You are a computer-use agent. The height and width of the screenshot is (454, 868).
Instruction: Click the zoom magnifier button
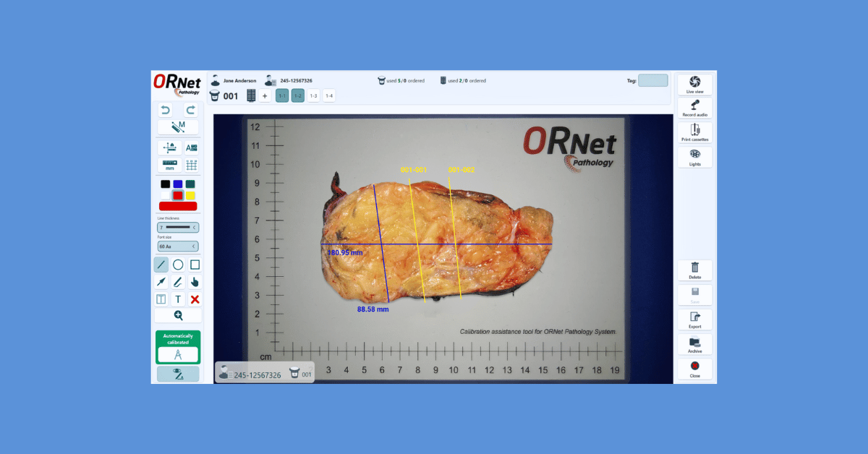pyautogui.click(x=178, y=316)
